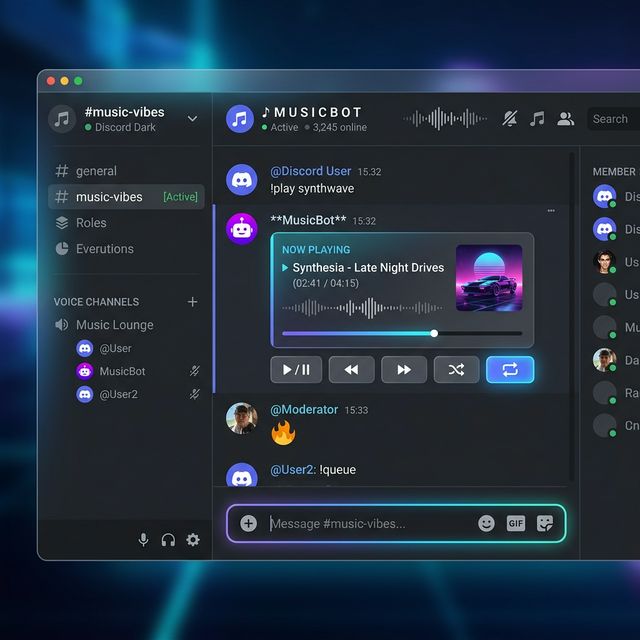Click the chat scrollbar
The height and width of the screenshot is (640, 640).
pyautogui.click(x=572, y=317)
